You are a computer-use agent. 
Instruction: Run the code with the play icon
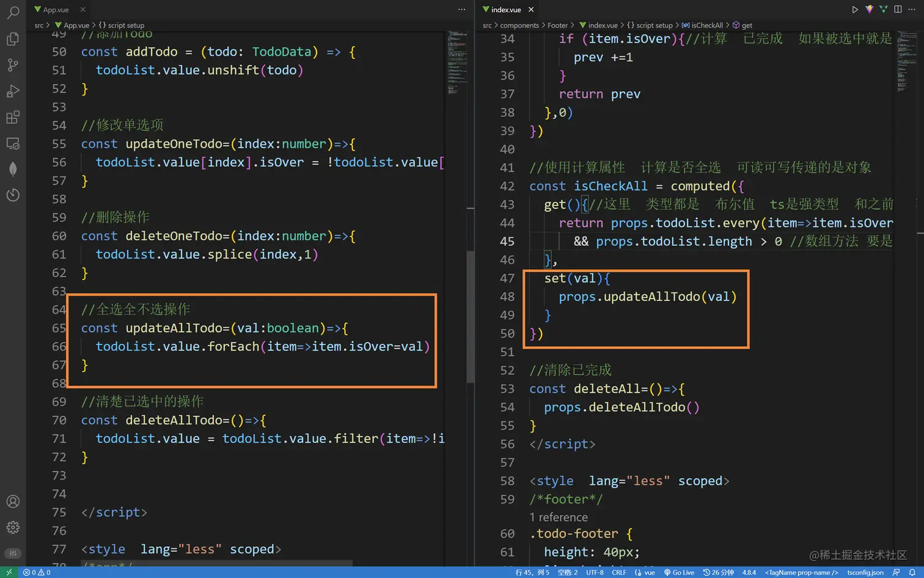(855, 9)
